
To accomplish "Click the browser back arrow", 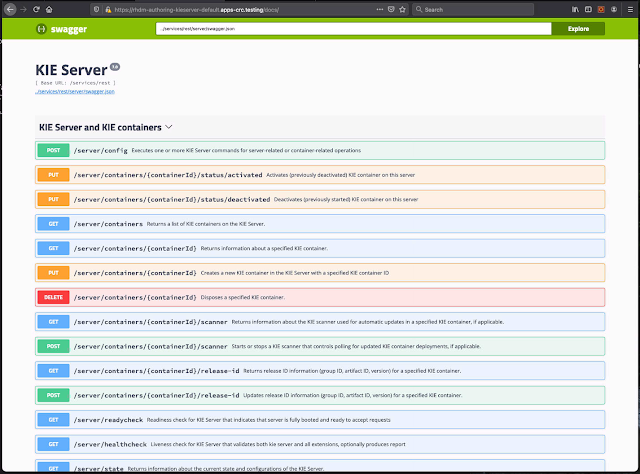I will 10,9.
